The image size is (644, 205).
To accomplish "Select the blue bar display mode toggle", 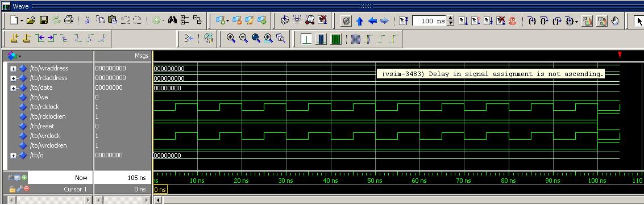I will pos(321,39).
